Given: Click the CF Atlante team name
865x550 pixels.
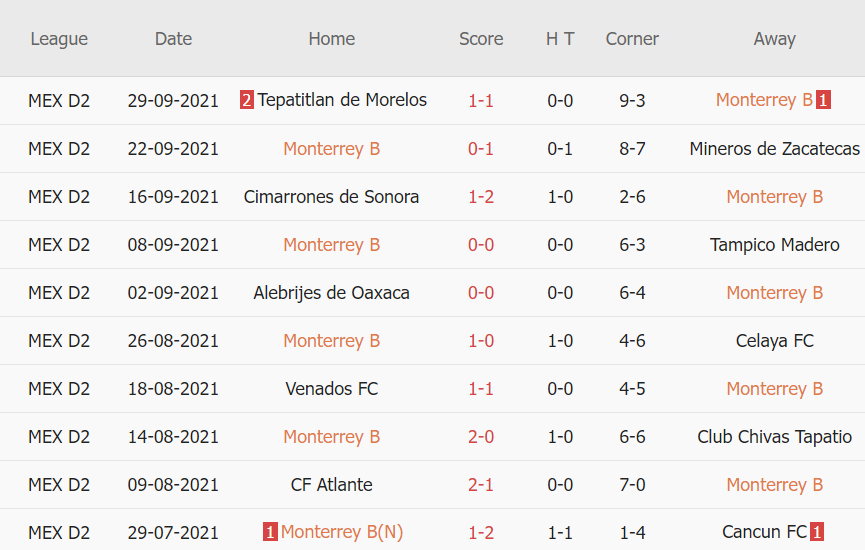Looking at the screenshot, I should (x=331, y=485).
